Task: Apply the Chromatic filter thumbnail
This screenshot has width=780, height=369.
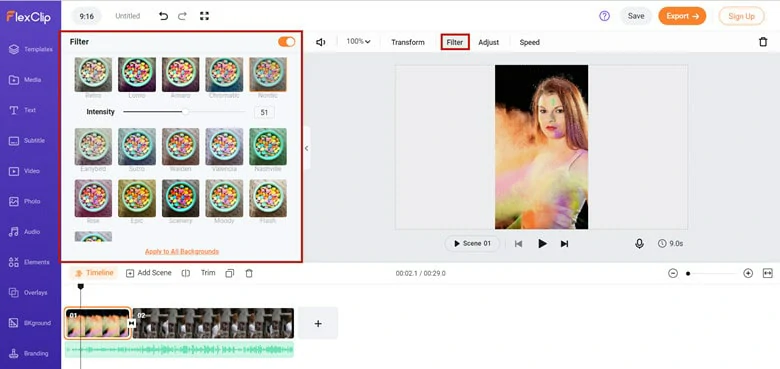Action: [224, 75]
